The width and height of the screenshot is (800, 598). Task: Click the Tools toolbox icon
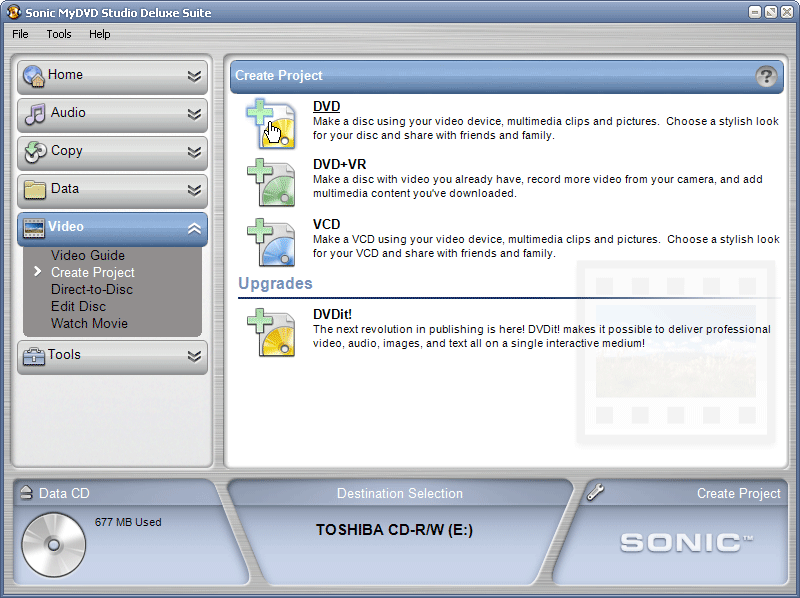click(34, 356)
